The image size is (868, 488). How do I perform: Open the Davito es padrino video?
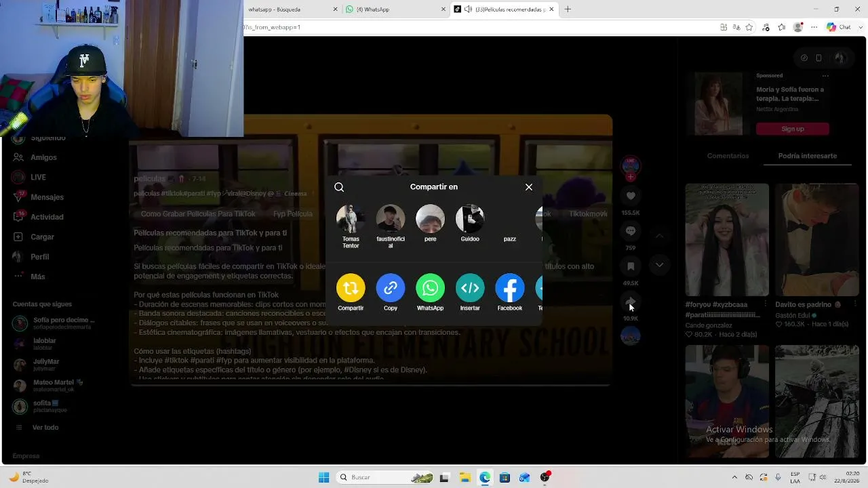(817, 240)
